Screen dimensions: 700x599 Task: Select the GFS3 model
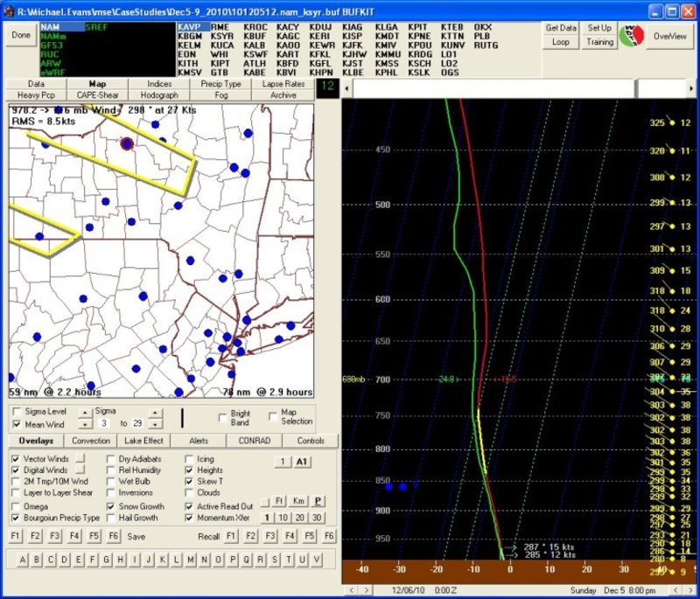[x=52, y=45]
